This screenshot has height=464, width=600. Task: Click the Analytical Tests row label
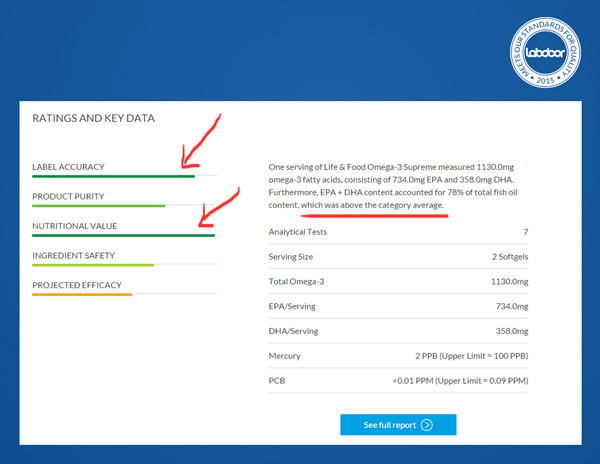point(298,232)
